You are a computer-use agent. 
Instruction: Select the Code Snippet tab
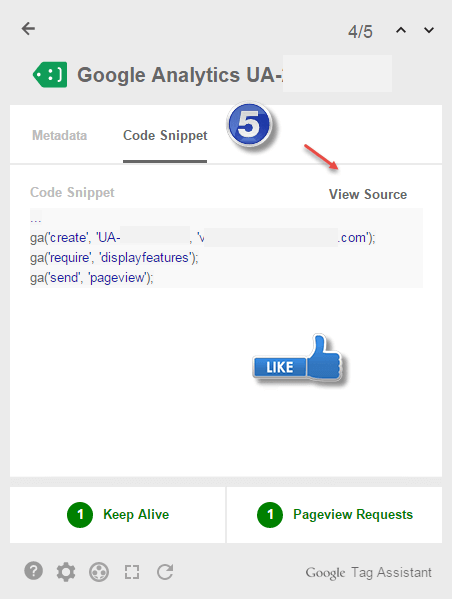165,136
